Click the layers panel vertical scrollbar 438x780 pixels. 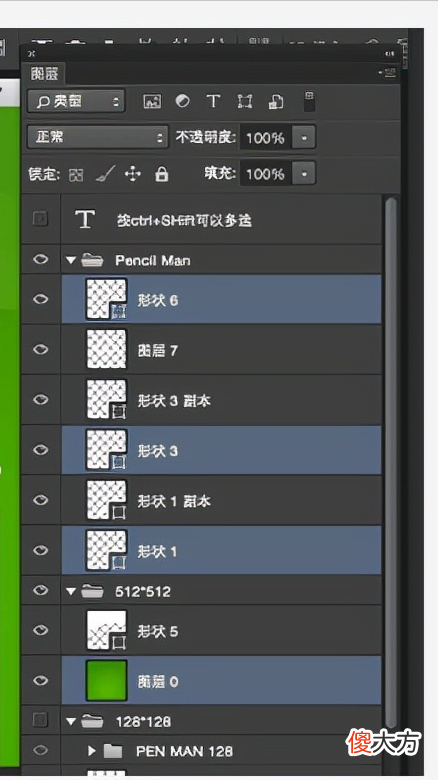click(391, 463)
